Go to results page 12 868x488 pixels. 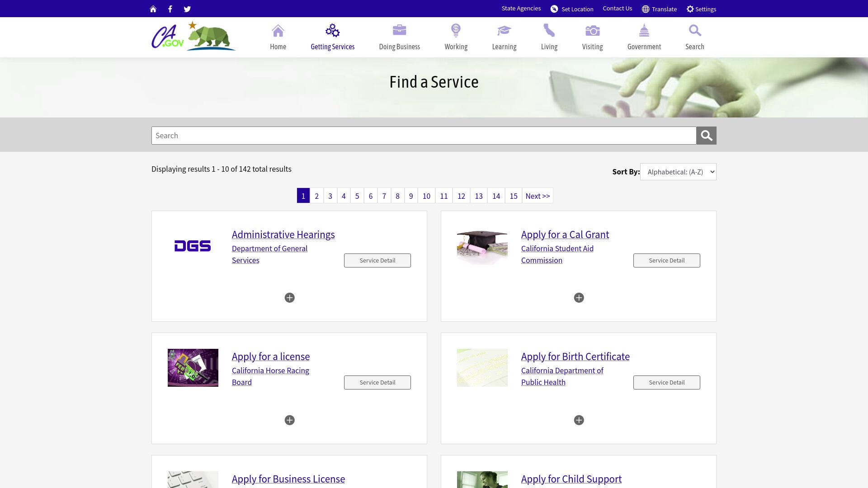coord(462,196)
